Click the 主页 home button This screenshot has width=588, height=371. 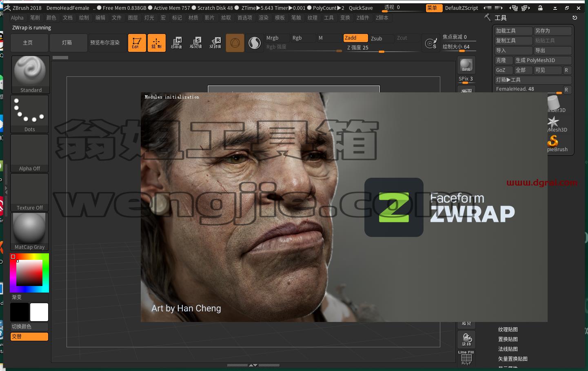(29, 43)
